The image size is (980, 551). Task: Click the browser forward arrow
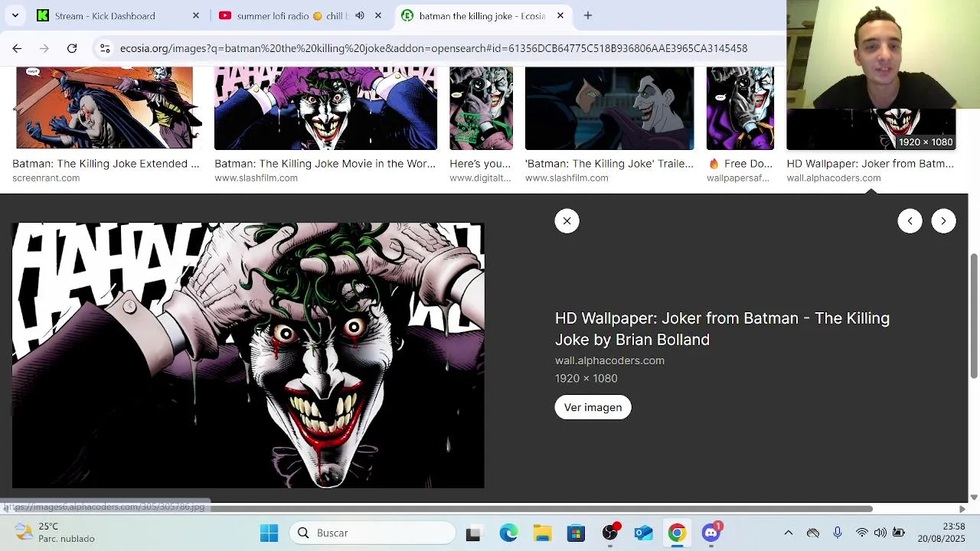(x=44, y=48)
